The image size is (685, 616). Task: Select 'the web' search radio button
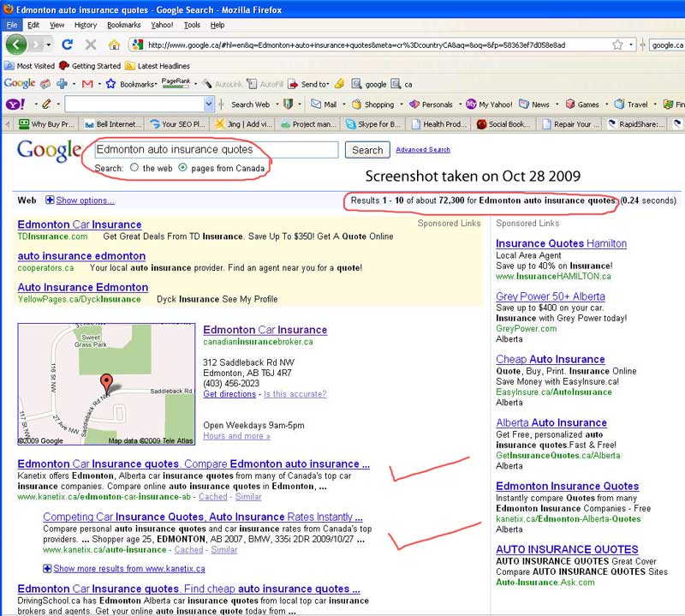[134, 169]
